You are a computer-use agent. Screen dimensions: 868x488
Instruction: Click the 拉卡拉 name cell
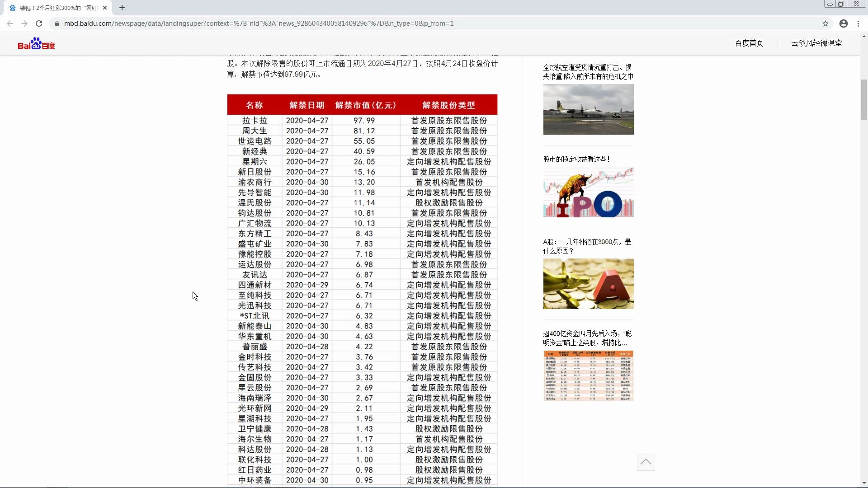(255, 120)
